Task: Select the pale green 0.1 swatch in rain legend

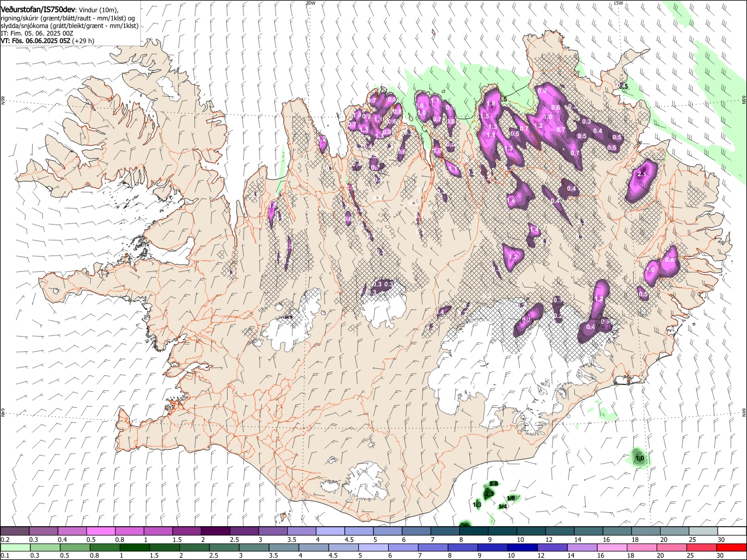Action: coord(15,548)
